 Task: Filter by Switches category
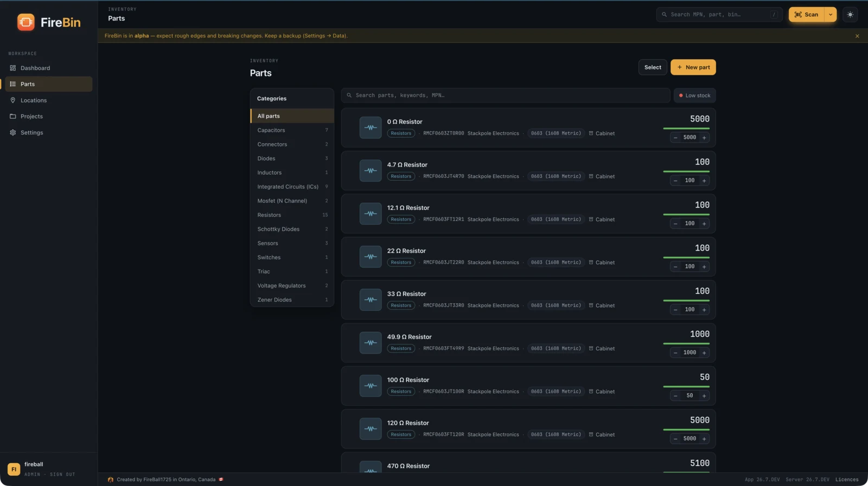click(292, 257)
